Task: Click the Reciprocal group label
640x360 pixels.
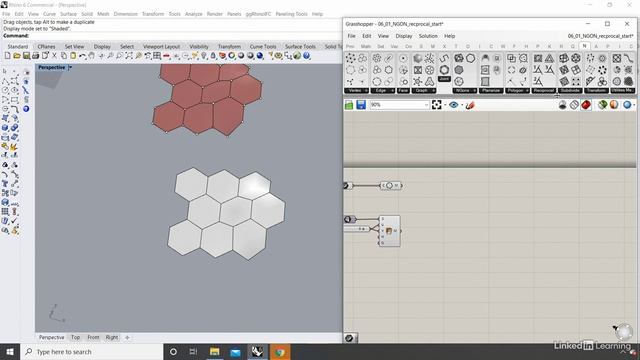Action: point(544,91)
